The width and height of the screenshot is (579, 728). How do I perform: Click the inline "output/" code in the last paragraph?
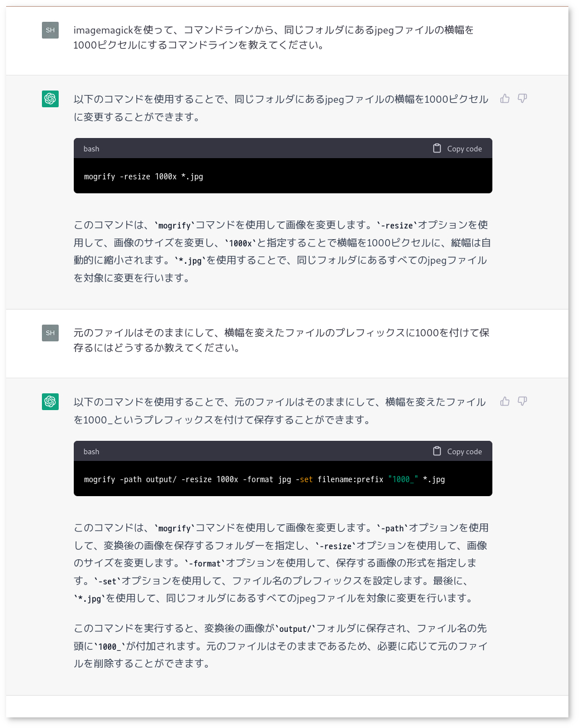(296, 629)
